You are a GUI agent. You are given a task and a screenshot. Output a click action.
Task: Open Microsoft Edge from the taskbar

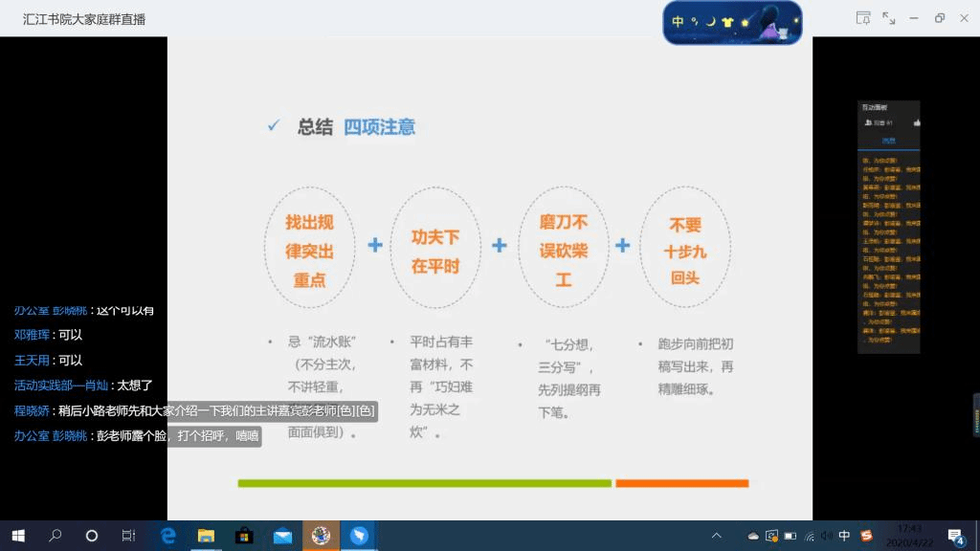coord(167,536)
